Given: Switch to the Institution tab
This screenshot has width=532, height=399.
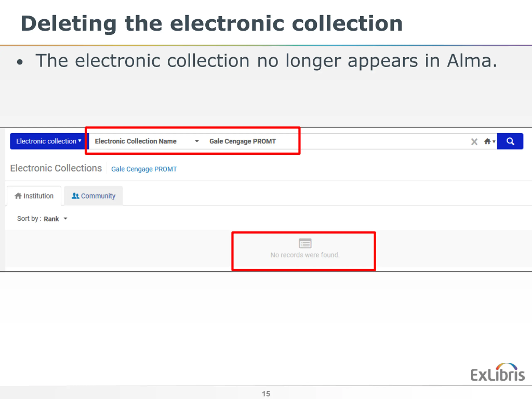Looking at the screenshot, I should (x=34, y=196).
